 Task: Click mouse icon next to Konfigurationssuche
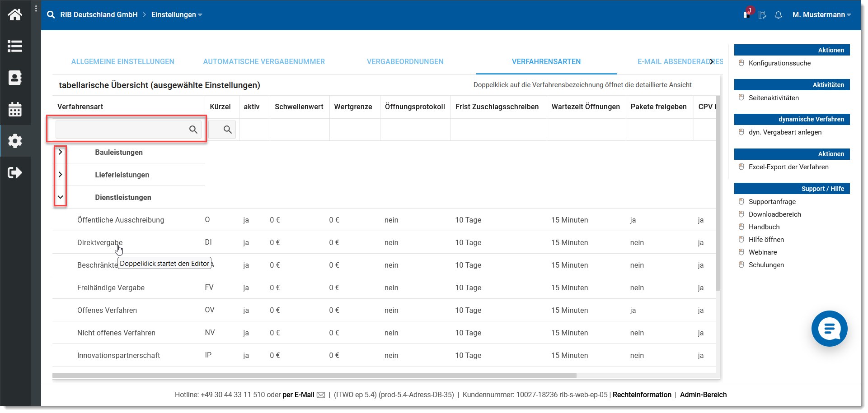(x=741, y=63)
